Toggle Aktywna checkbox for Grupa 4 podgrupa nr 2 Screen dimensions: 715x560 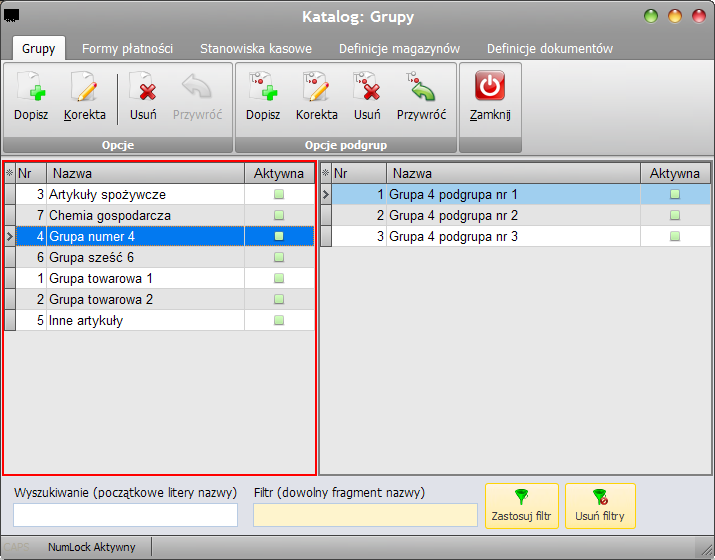point(675,215)
